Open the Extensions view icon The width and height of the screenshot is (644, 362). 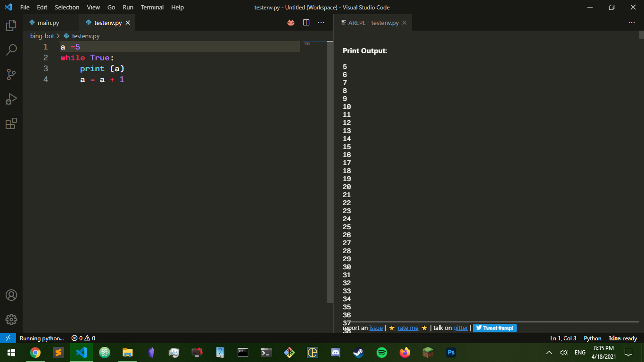pos(11,123)
